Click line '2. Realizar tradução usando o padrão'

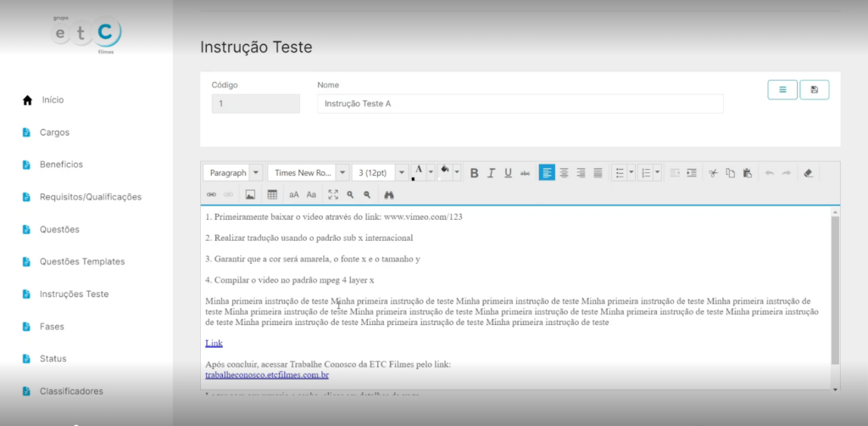309,238
